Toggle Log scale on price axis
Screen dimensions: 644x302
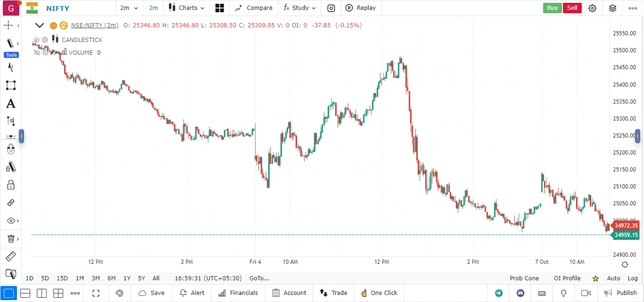click(x=633, y=278)
